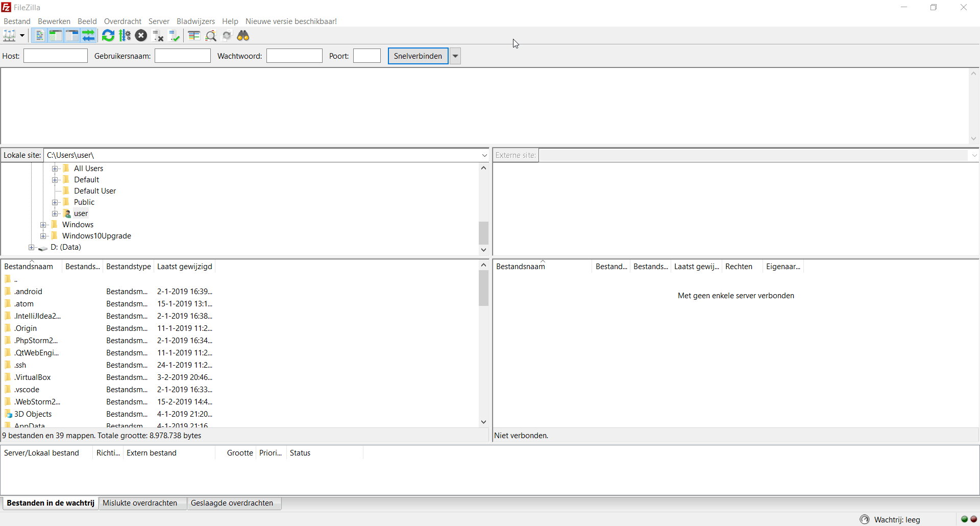Open the Snelverbinden history dropdown arrow
The width and height of the screenshot is (980, 526).
point(455,56)
